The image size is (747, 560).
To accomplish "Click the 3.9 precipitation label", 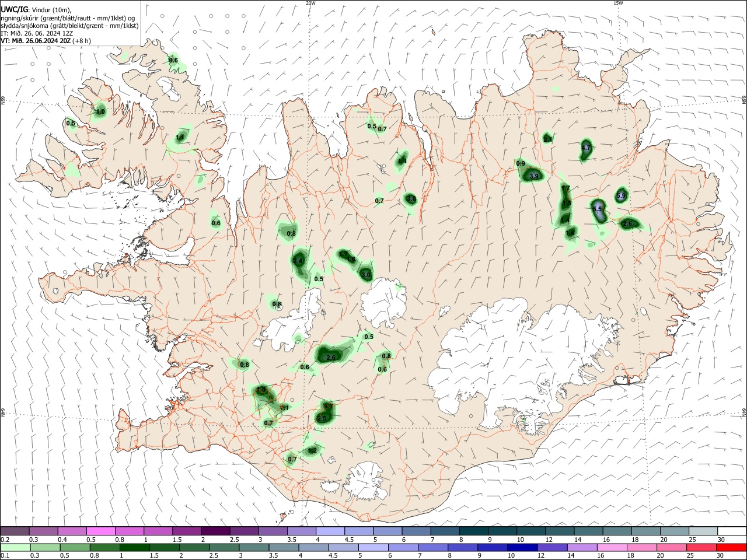I will [534, 176].
